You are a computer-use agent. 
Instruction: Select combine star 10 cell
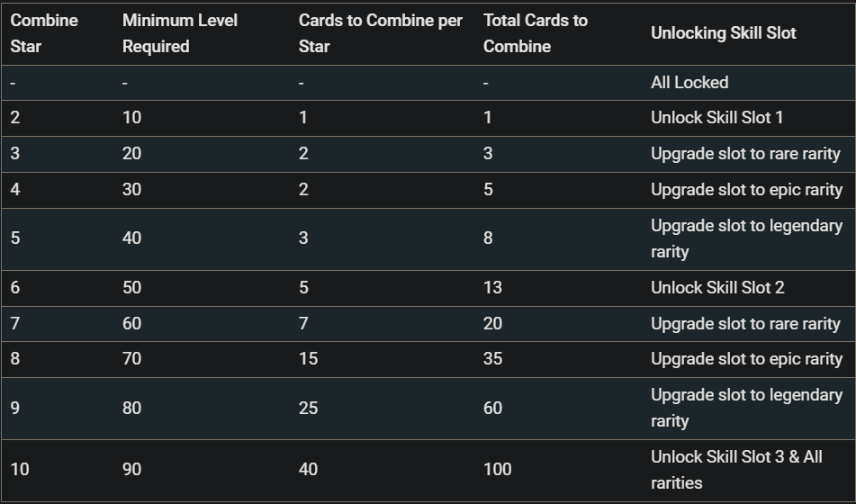(20, 470)
